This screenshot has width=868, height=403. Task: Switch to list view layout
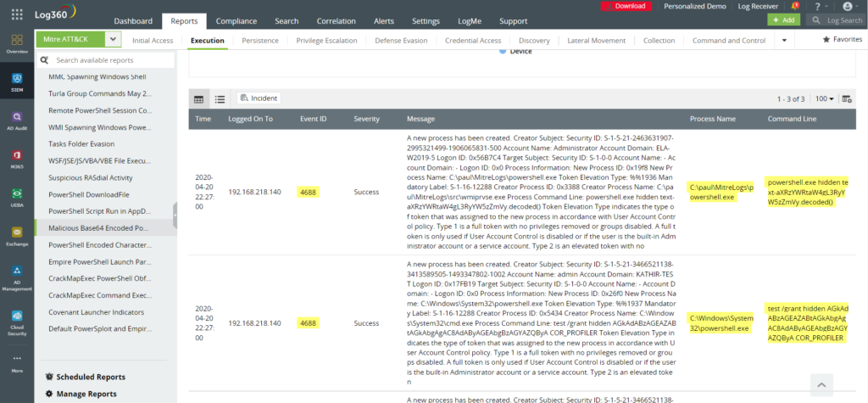(220, 99)
